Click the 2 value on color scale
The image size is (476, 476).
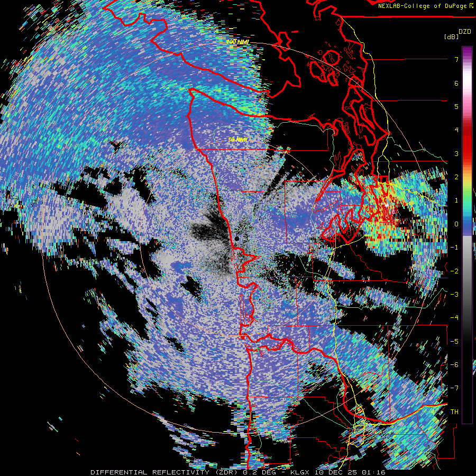(456, 177)
